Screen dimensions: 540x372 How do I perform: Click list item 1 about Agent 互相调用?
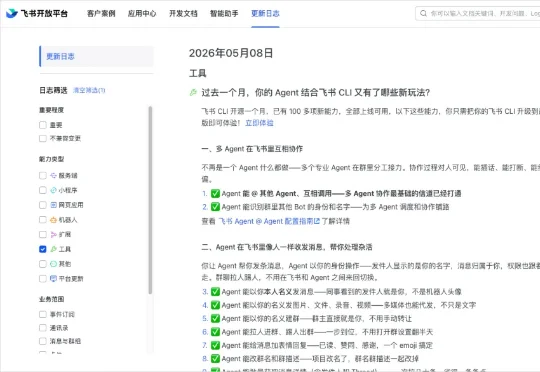[332, 194]
